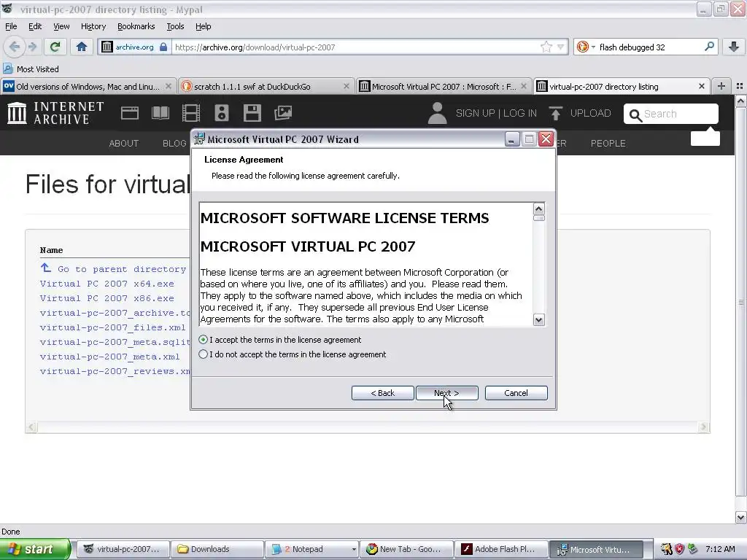Viewport: 747px width, 560px height.
Task: Switch to Downloads taskbar window
Action: coord(217,549)
